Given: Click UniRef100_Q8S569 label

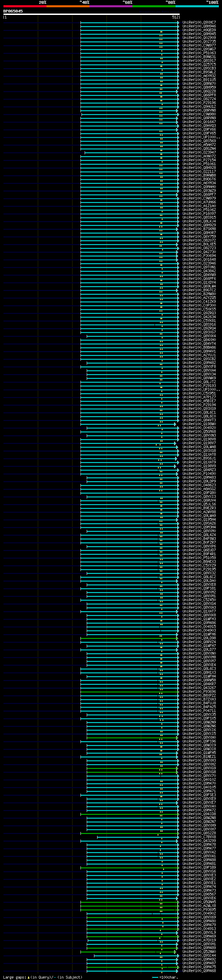Looking at the screenshot, I should [x=199, y=141].
